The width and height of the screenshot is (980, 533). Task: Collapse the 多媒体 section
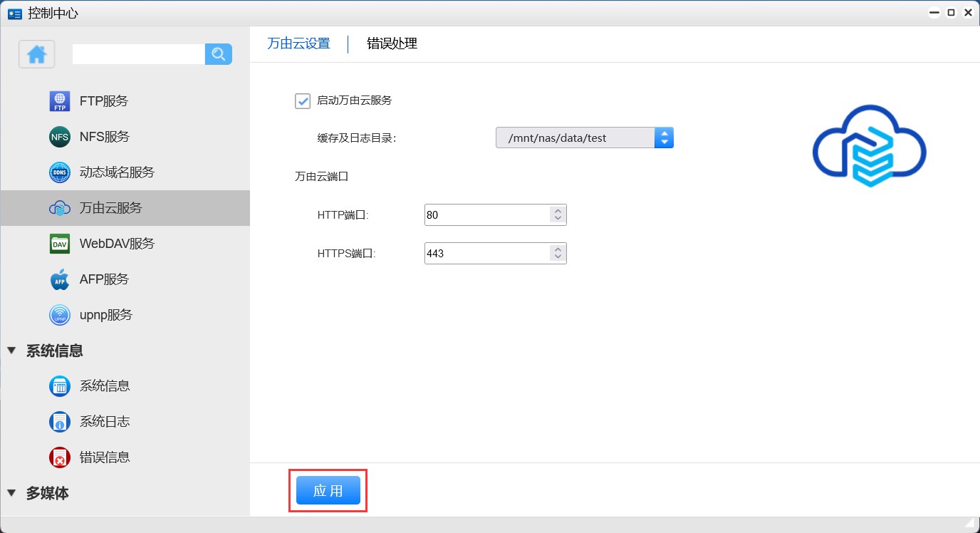[x=11, y=493]
